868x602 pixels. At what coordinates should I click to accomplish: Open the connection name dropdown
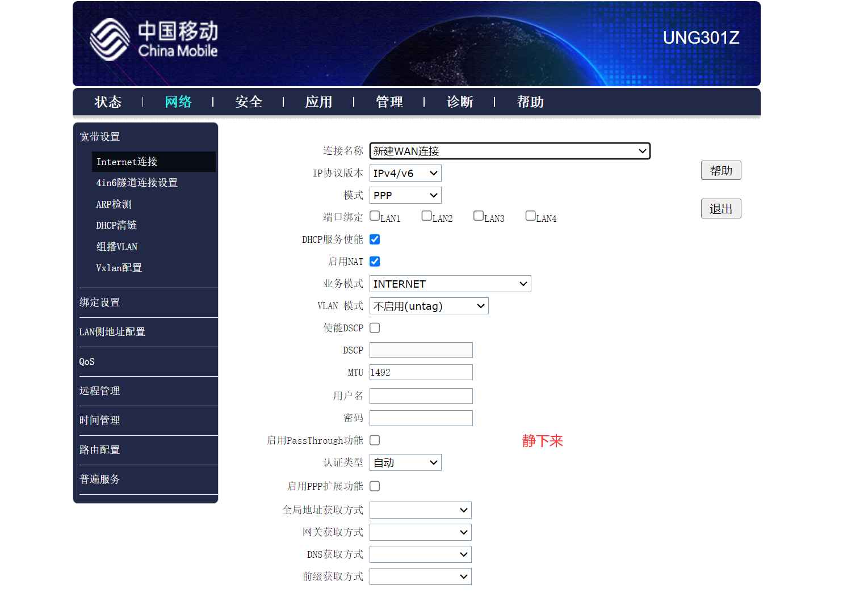(x=509, y=151)
